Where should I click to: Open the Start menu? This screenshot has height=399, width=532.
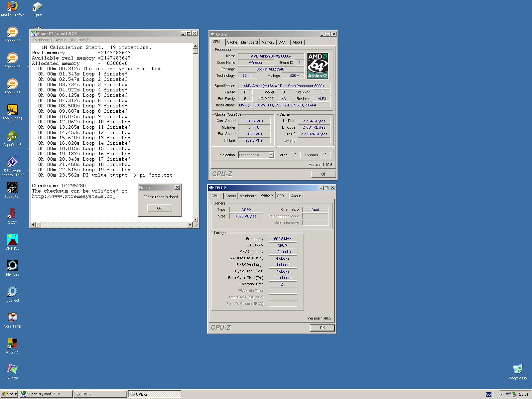coord(9,394)
